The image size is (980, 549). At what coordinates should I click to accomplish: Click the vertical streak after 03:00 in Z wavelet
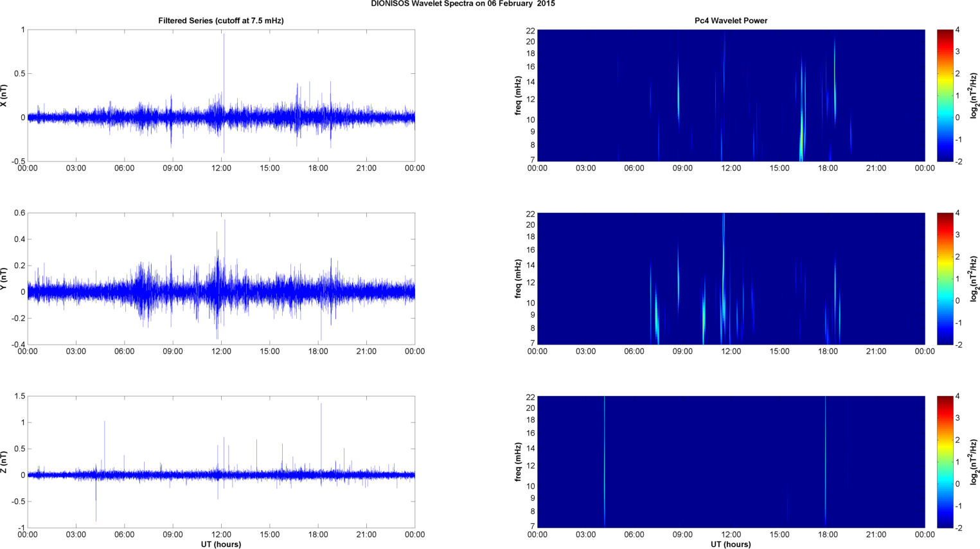[605, 462]
